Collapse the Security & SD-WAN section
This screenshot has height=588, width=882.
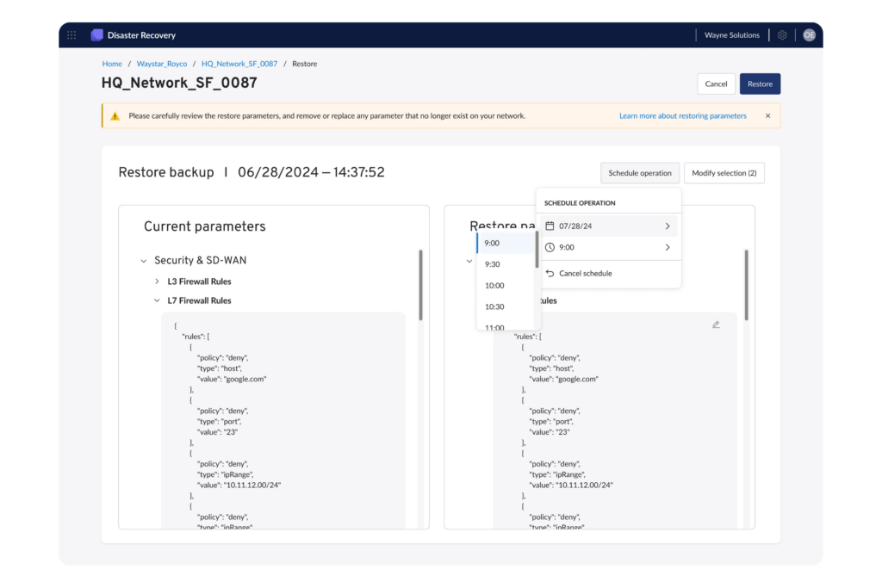point(143,260)
